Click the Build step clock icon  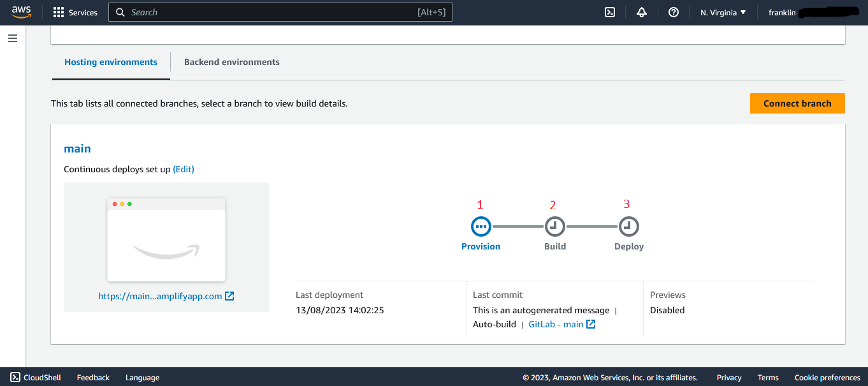[x=554, y=226]
